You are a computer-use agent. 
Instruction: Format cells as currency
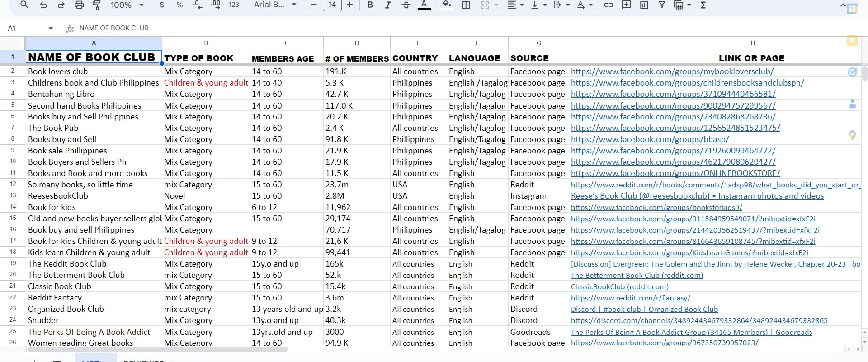pyautogui.click(x=162, y=5)
